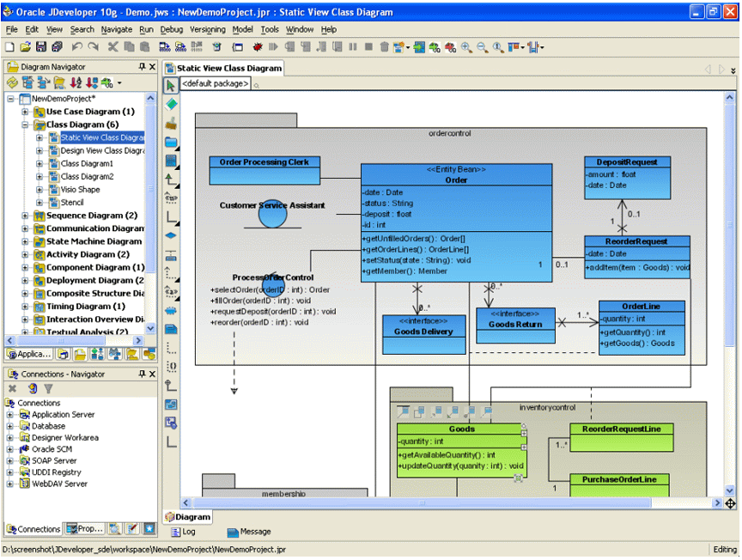Click the Redo arrow icon

[x=94, y=47]
